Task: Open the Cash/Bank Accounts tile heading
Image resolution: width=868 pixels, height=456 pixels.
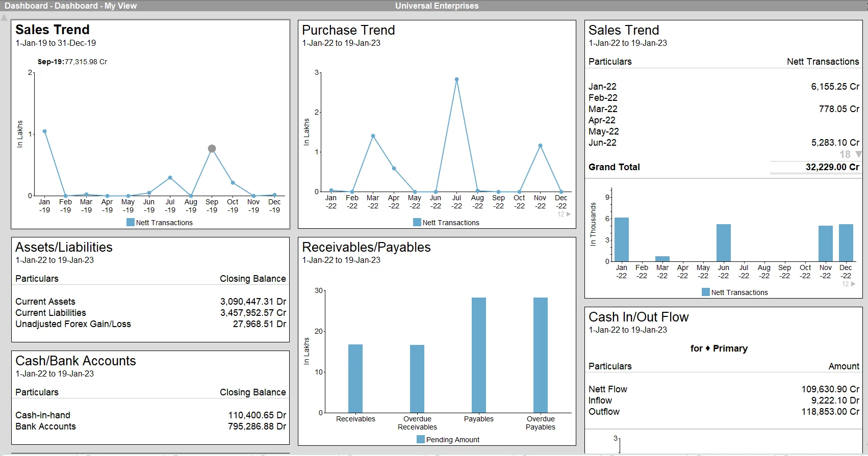Action: click(x=75, y=361)
